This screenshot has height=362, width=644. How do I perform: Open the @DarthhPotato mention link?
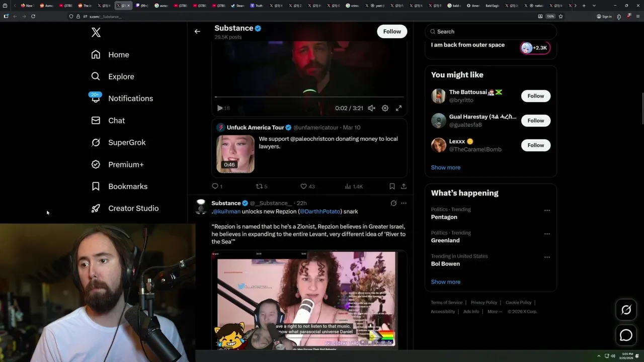[x=320, y=212]
